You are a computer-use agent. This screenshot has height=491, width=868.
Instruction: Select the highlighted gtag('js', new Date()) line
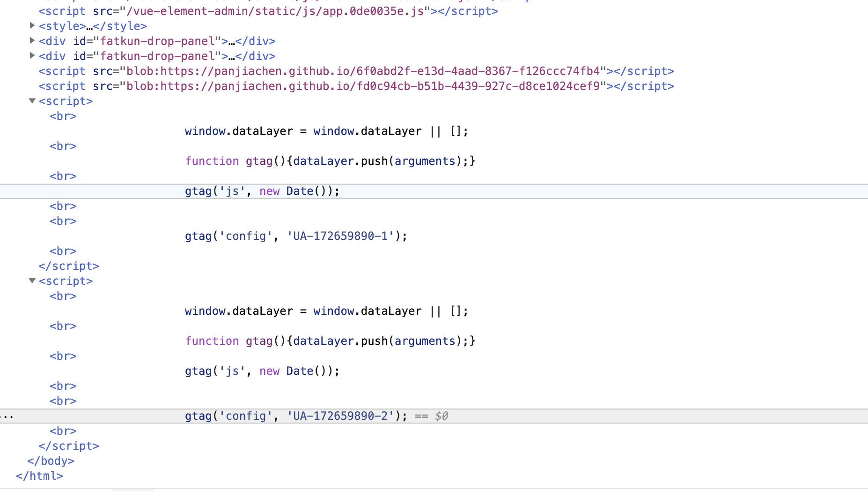pyautogui.click(x=262, y=191)
